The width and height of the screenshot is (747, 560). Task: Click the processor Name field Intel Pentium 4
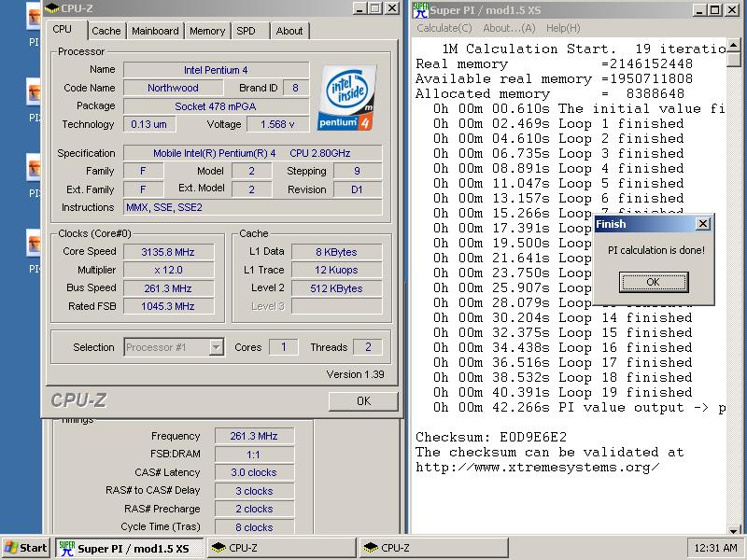pos(216,70)
